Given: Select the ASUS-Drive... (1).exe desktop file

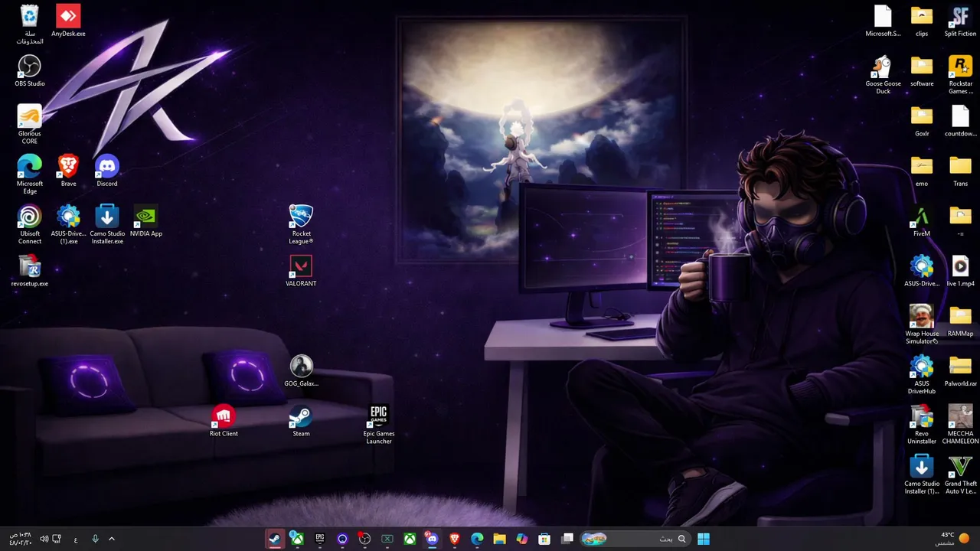Looking at the screenshot, I should point(68,224).
